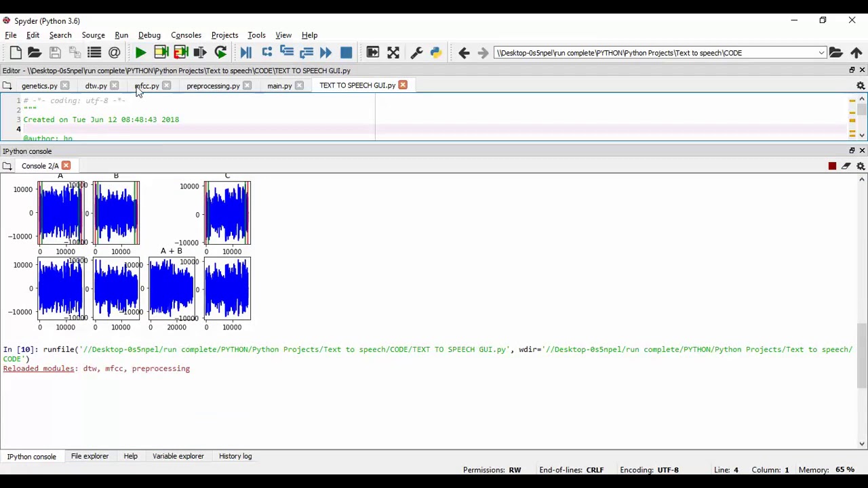This screenshot has width=868, height=488.
Task: Clear the console with the eraser icon
Action: pos(846,166)
